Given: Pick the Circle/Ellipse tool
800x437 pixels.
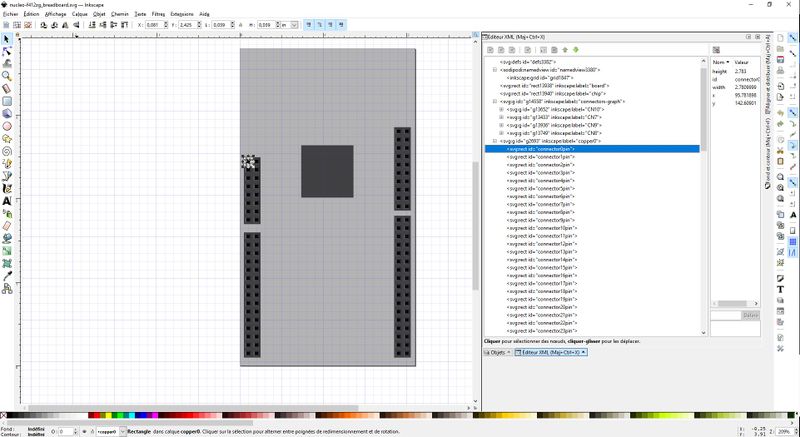Looking at the screenshot, I should coord(7,126).
